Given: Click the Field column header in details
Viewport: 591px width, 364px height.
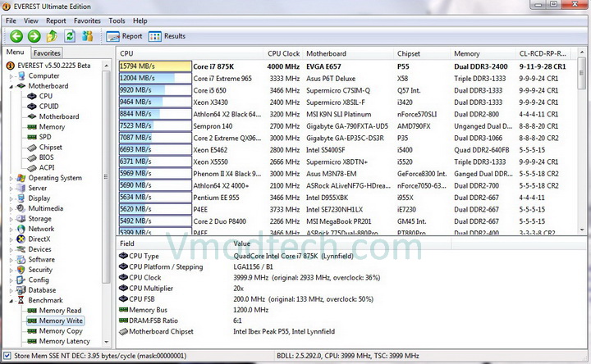Looking at the screenshot, I should click(173, 243).
